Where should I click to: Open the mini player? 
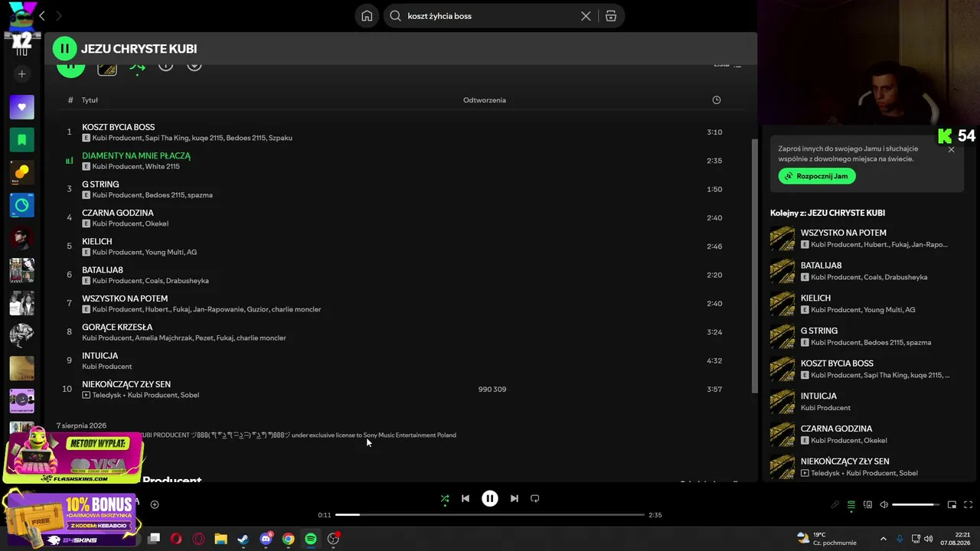952,505
